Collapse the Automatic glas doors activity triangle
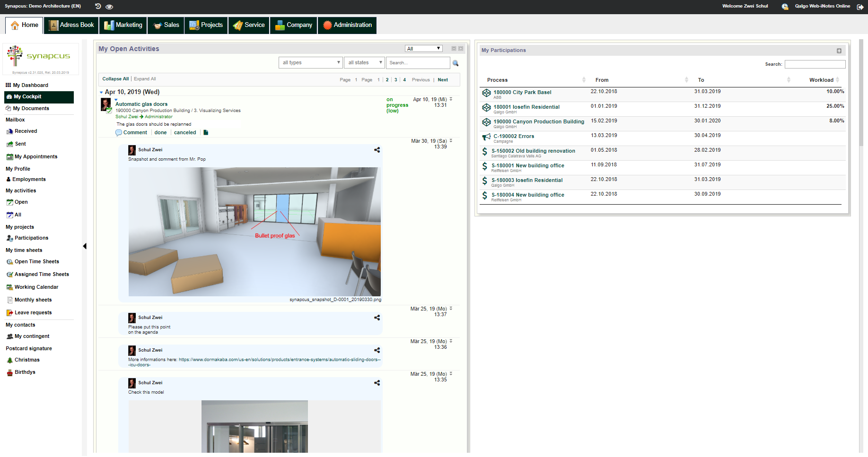Image resolution: width=868 pixels, height=457 pixels. (116, 100)
